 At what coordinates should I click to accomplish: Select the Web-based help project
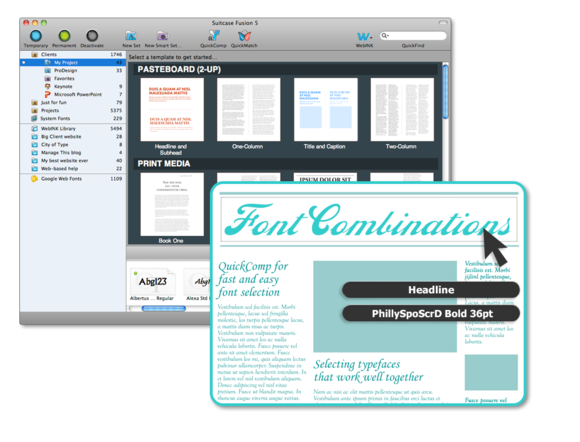pyautogui.click(x=73, y=168)
